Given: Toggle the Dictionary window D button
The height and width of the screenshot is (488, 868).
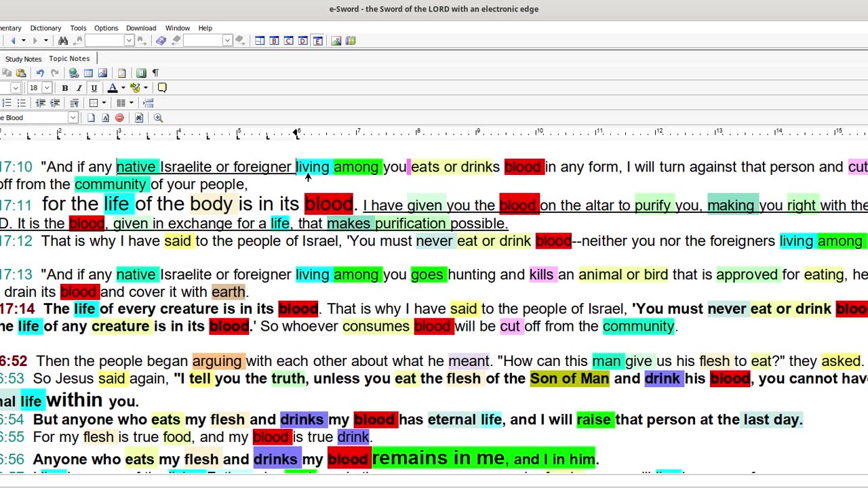Looking at the screenshot, I should (x=302, y=41).
